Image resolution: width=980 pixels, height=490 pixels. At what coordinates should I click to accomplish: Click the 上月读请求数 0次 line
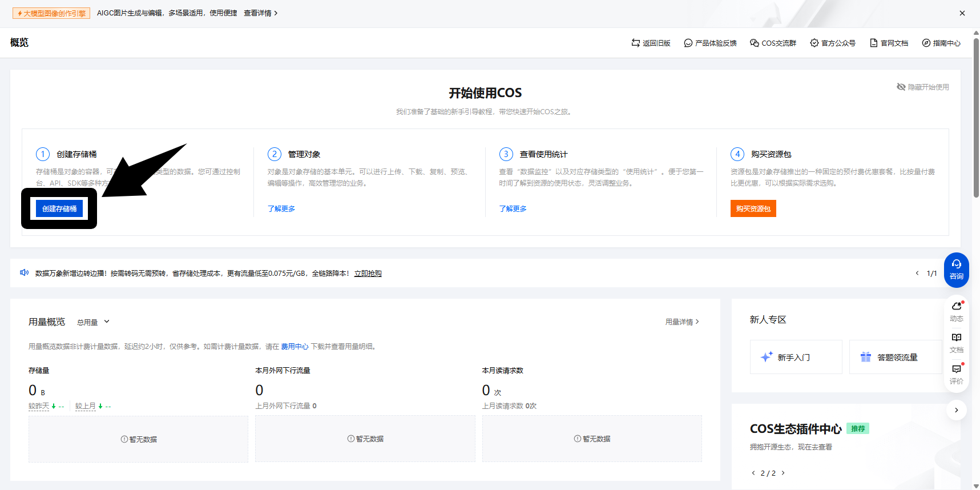(x=509, y=406)
